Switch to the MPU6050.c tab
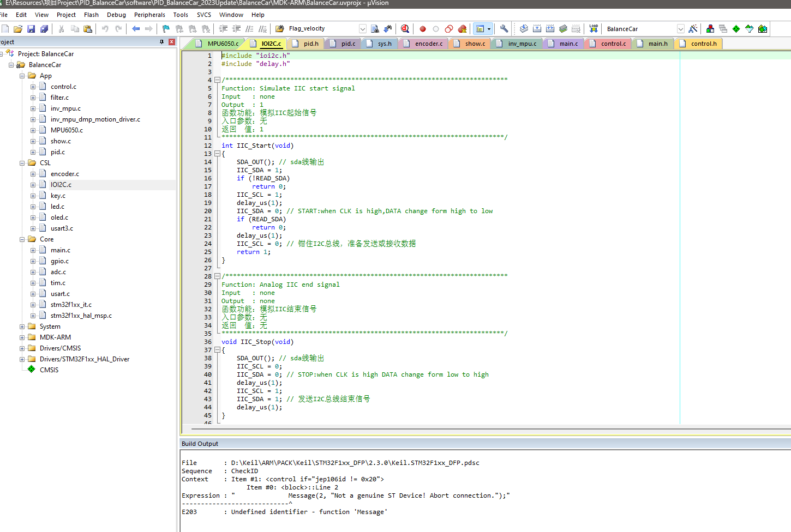 tap(218, 44)
